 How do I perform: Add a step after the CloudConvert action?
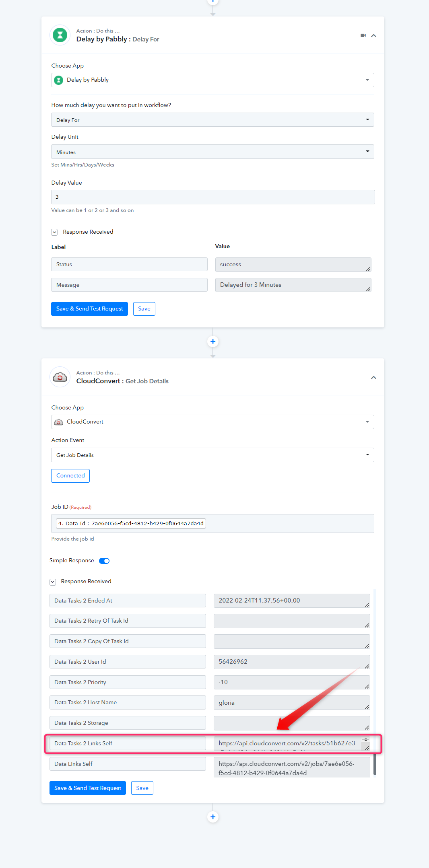tap(213, 817)
